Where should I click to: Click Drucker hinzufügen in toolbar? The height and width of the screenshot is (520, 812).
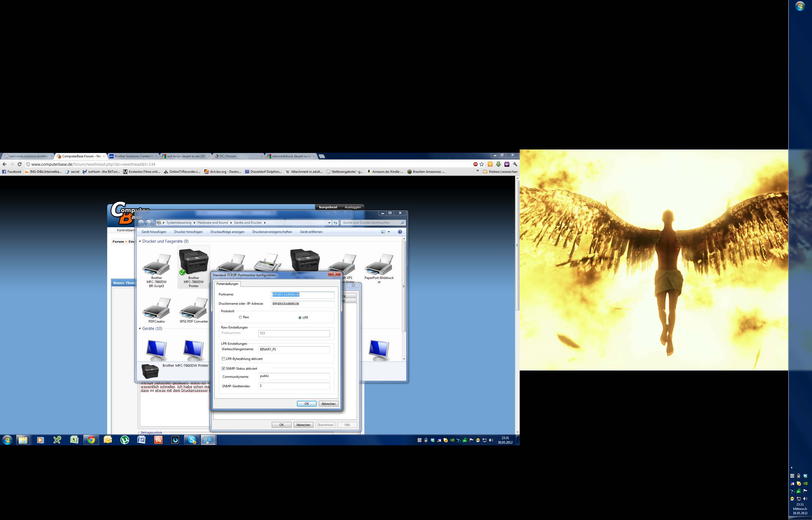coord(188,232)
